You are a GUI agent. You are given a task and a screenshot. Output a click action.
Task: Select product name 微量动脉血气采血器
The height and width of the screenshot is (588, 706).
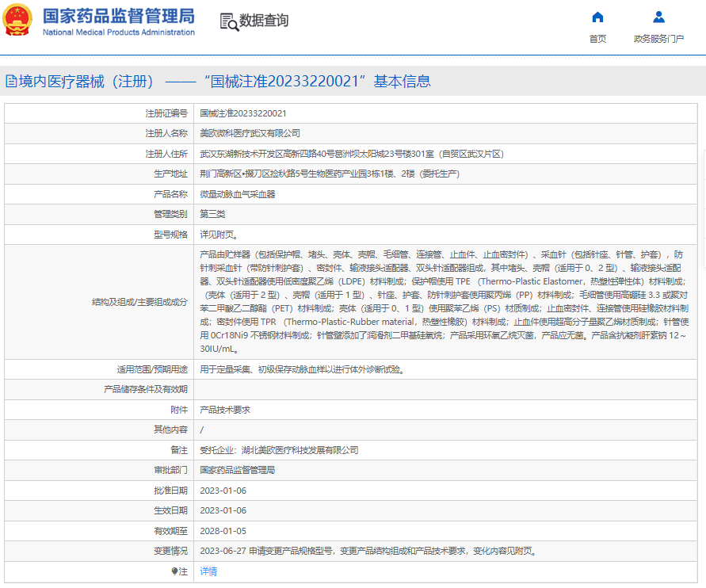coord(237,194)
